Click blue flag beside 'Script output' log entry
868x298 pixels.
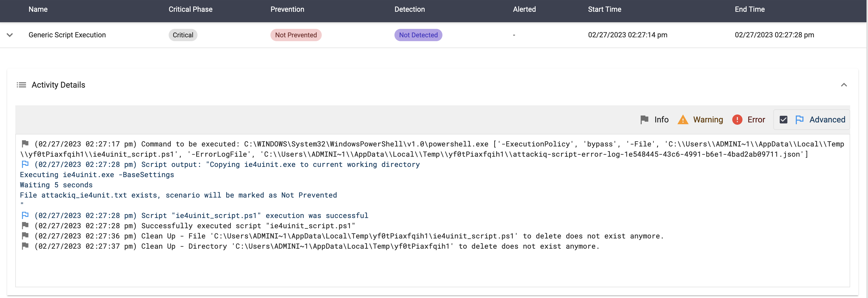(x=25, y=164)
